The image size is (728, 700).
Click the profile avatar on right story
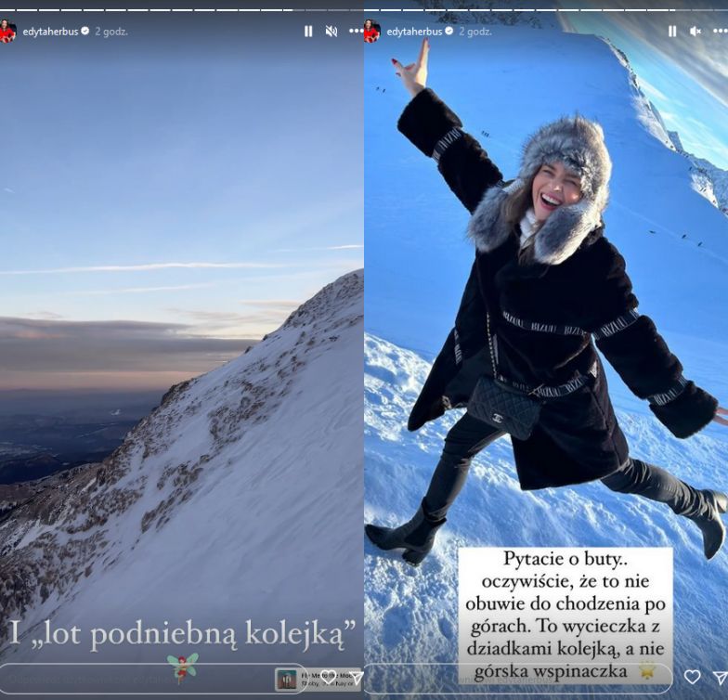371,32
